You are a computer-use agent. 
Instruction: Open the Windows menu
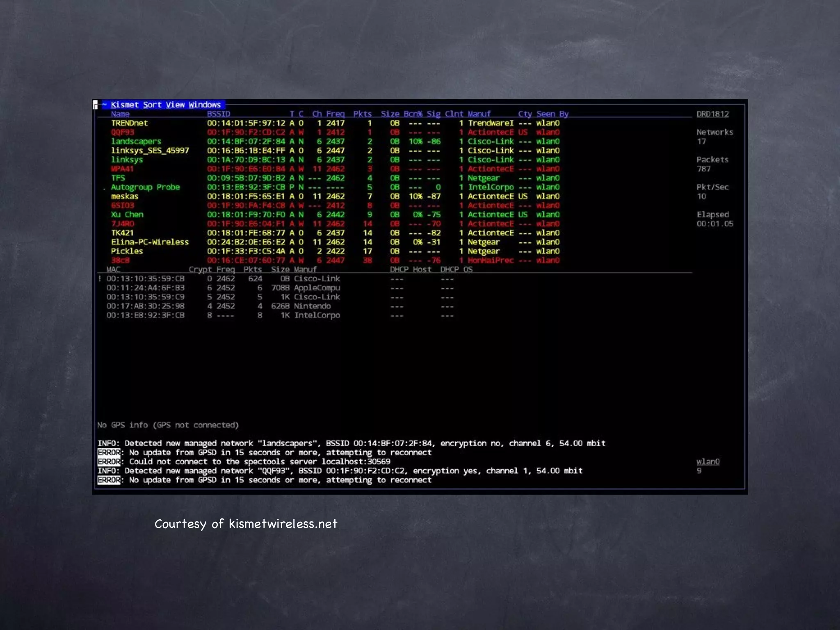tap(204, 105)
